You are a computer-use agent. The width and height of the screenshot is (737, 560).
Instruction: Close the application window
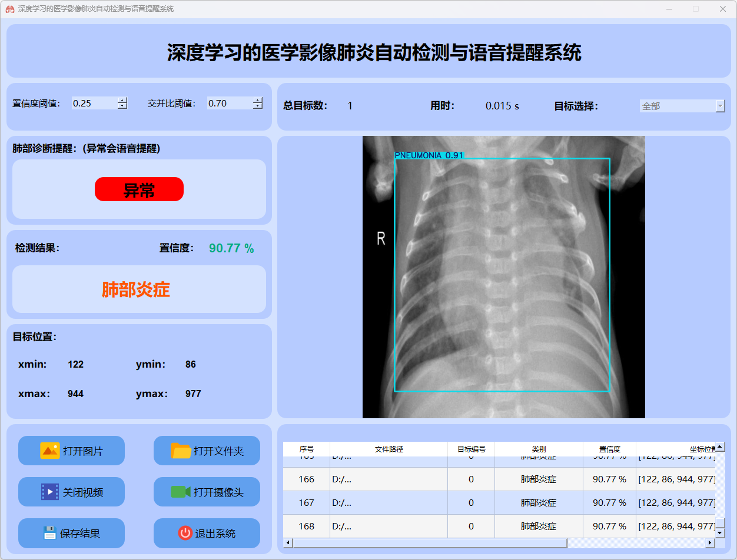point(723,9)
